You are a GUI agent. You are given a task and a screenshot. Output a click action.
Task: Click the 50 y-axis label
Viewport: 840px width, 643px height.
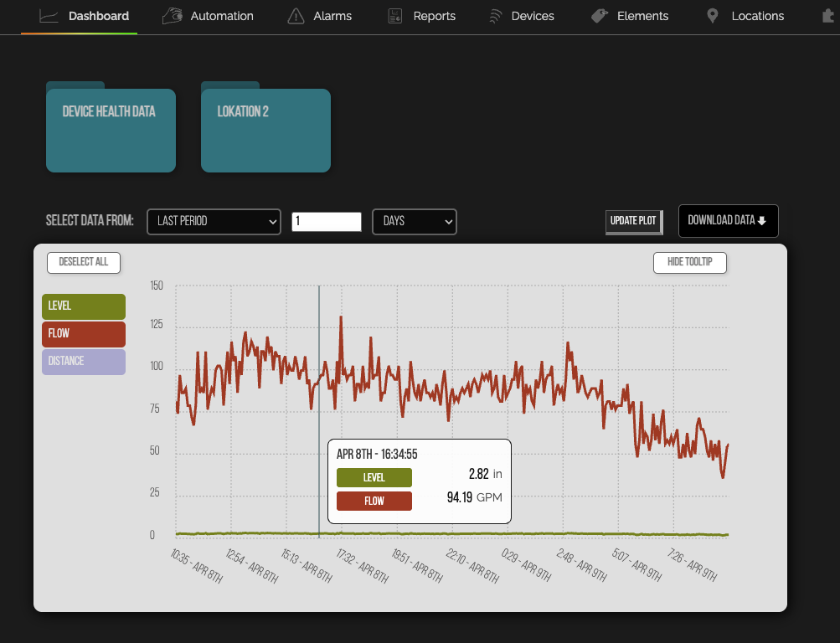coord(155,450)
